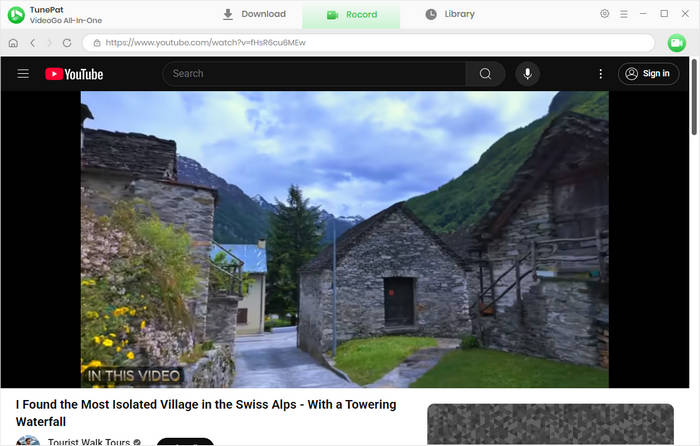The width and height of the screenshot is (700, 446).
Task: Reload the current page
Action: (67, 43)
